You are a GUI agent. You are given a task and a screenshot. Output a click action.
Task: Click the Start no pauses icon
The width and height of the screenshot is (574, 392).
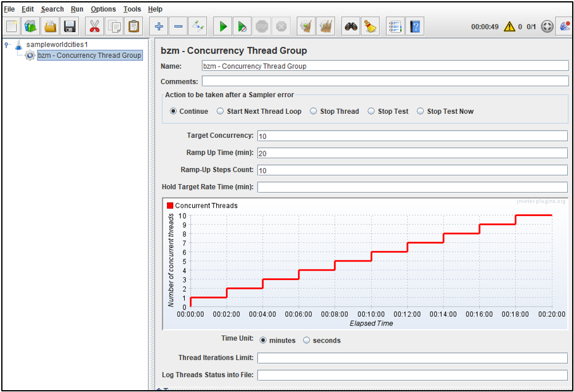[x=242, y=26]
